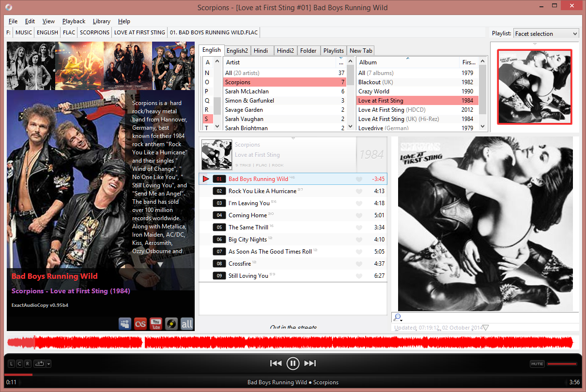
Task: Click the C layout button
Action: (19, 363)
